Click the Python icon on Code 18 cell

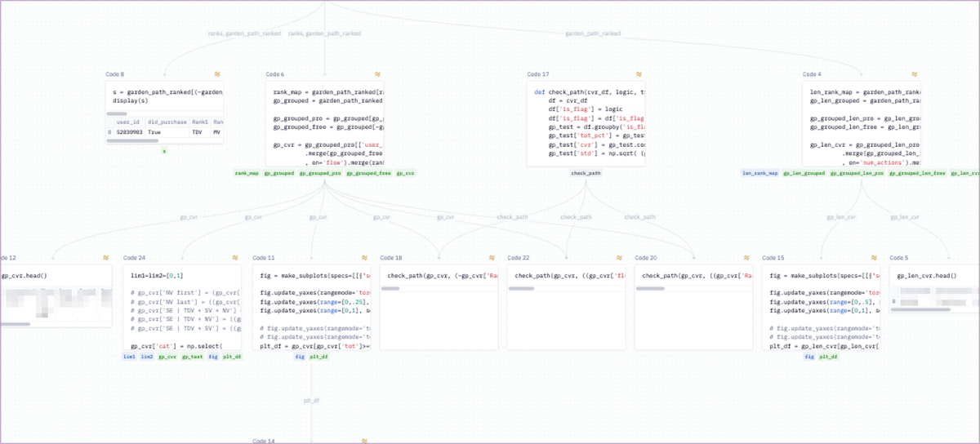point(492,257)
